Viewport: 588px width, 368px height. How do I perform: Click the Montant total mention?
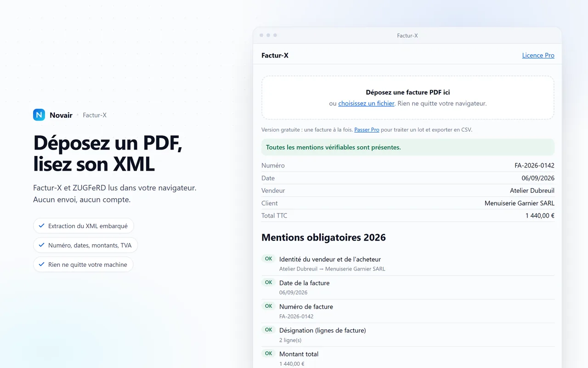(x=299, y=354)
